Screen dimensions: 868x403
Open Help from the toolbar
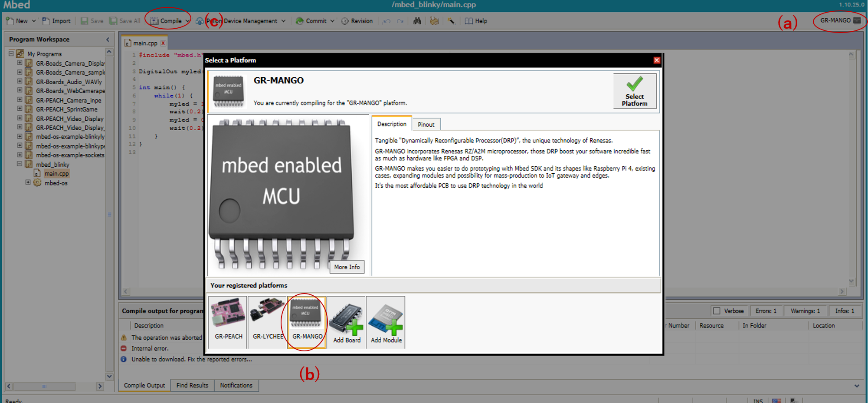click(x=476, y=21)
